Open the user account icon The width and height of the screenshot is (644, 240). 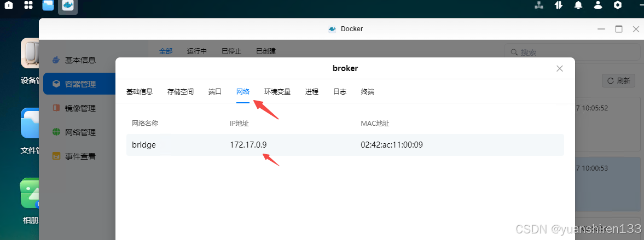598,5
